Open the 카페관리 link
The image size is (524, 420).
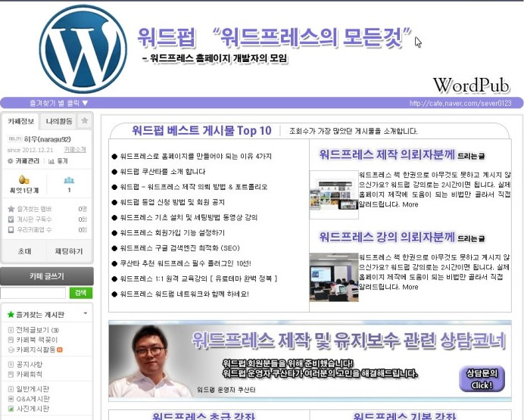click(x=27, y=161)
